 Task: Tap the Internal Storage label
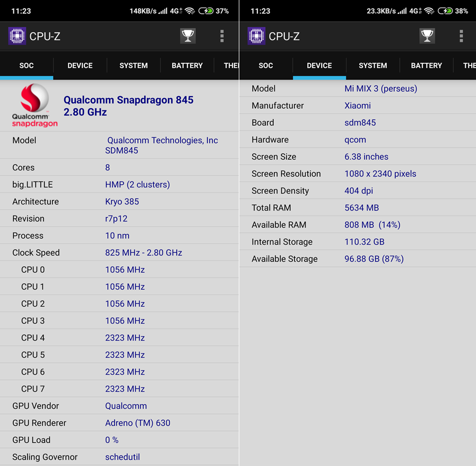click(x=282, y=241)
